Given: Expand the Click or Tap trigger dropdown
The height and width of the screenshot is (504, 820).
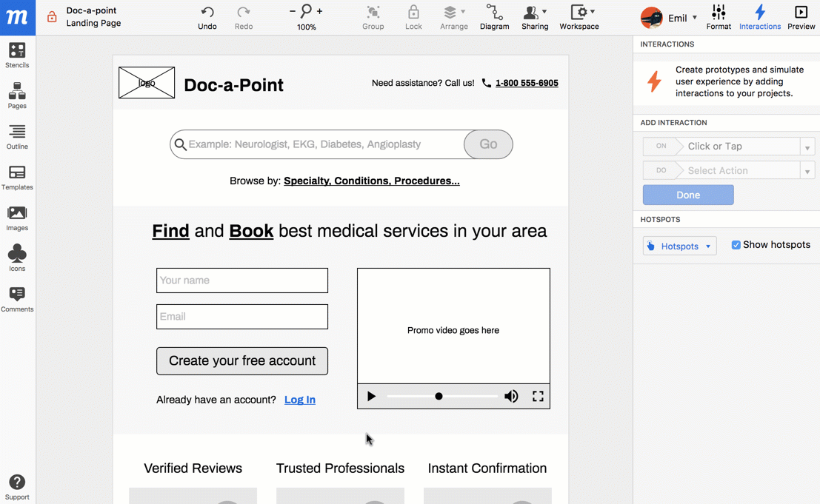Looking at the screenshot, I should [x=807, y=147].
